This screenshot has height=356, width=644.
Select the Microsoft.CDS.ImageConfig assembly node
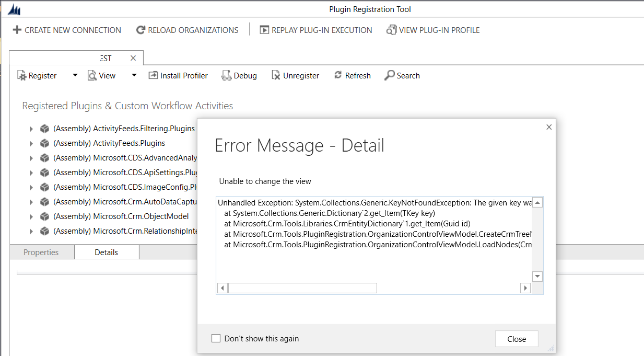[125, 187]
